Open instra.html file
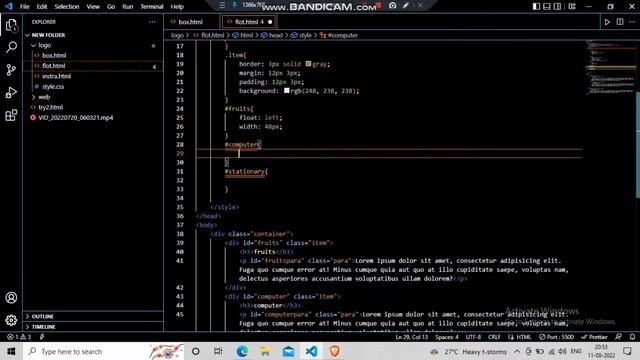This screenshot has width=640, height=360. click(56, 76)
